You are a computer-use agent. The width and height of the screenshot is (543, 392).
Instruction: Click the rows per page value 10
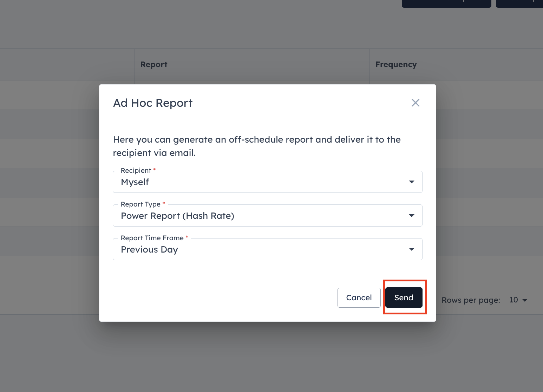pyautogui.click(x=513, y=300)
